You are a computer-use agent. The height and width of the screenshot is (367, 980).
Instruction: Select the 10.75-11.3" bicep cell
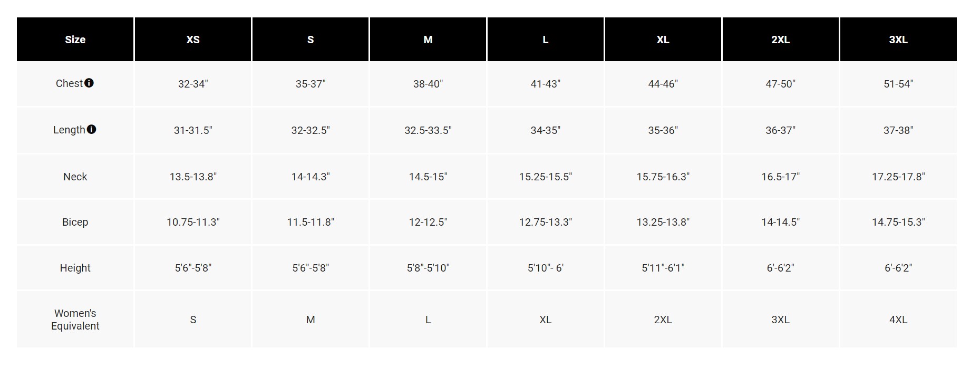pyautogui.click(x=193, y=222)
